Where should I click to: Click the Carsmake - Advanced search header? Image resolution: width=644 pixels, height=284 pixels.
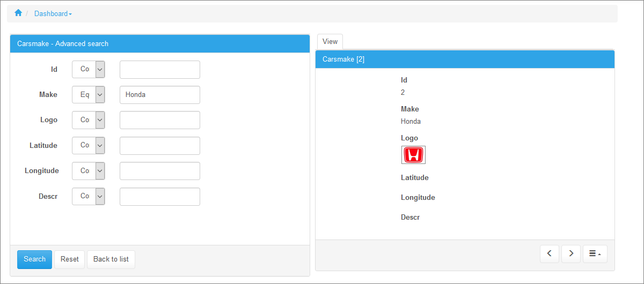point(160,43)
